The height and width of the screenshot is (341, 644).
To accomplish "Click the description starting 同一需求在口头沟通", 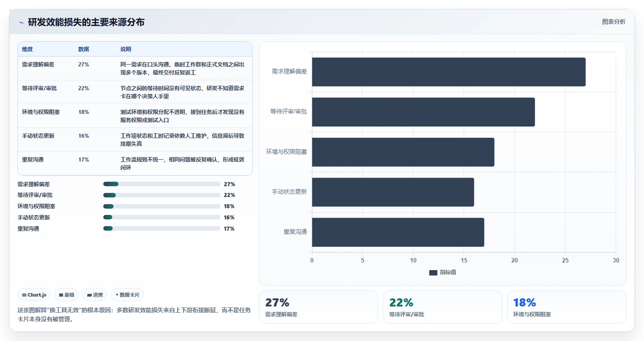I will click(x=183, y=69).
